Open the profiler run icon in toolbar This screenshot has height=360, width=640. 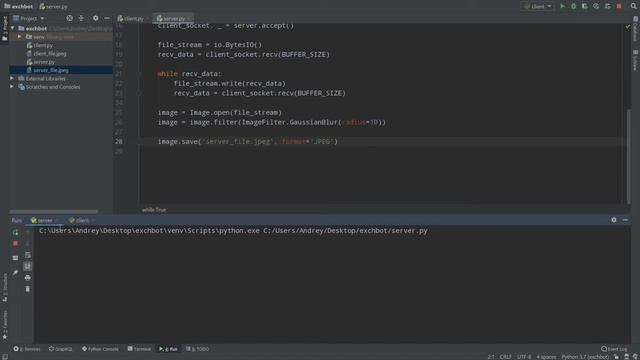(x=596, y=6)
